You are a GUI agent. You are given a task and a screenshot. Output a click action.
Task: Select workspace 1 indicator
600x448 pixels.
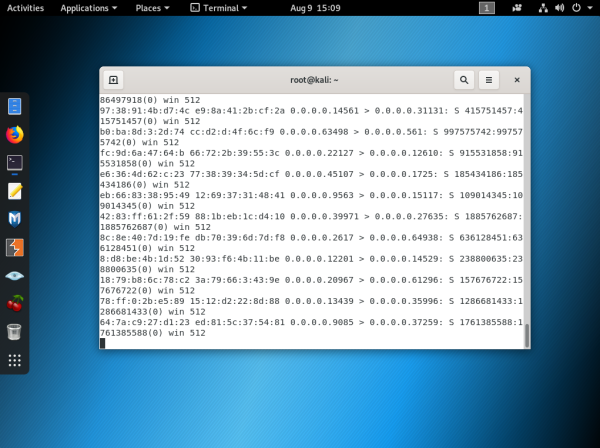tap(487, 8)
